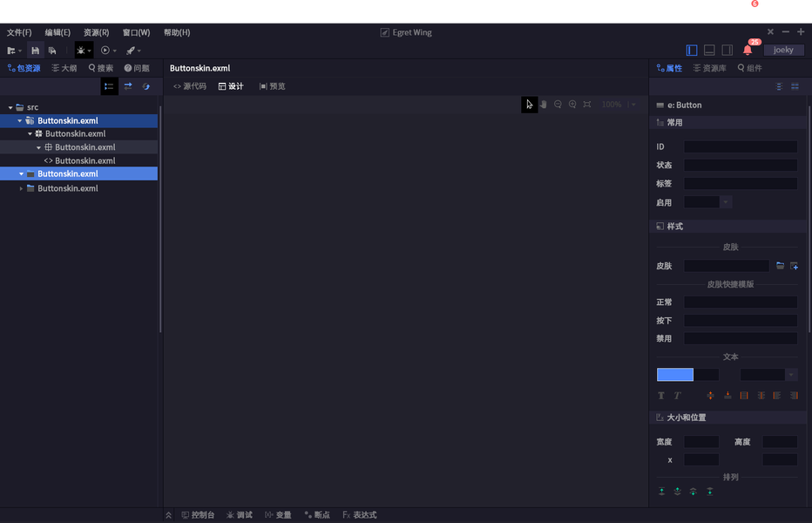Click the debug bug icon
The image size is (812, 523).
81,51
